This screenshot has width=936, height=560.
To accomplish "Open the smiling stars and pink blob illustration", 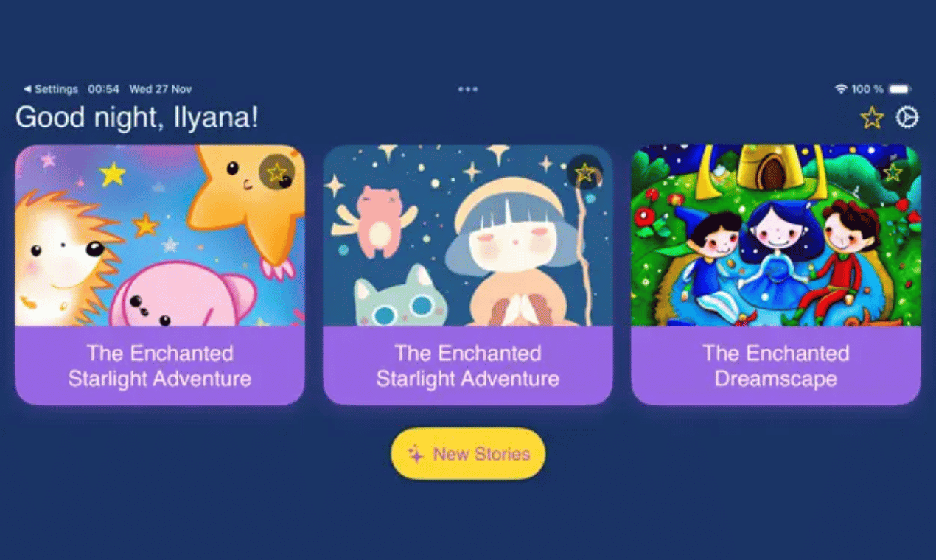I will coord(160,236).
